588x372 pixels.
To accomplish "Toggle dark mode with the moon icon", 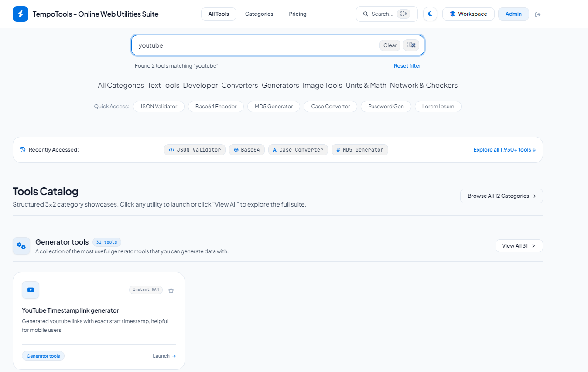I will click(x=430, y=14).
